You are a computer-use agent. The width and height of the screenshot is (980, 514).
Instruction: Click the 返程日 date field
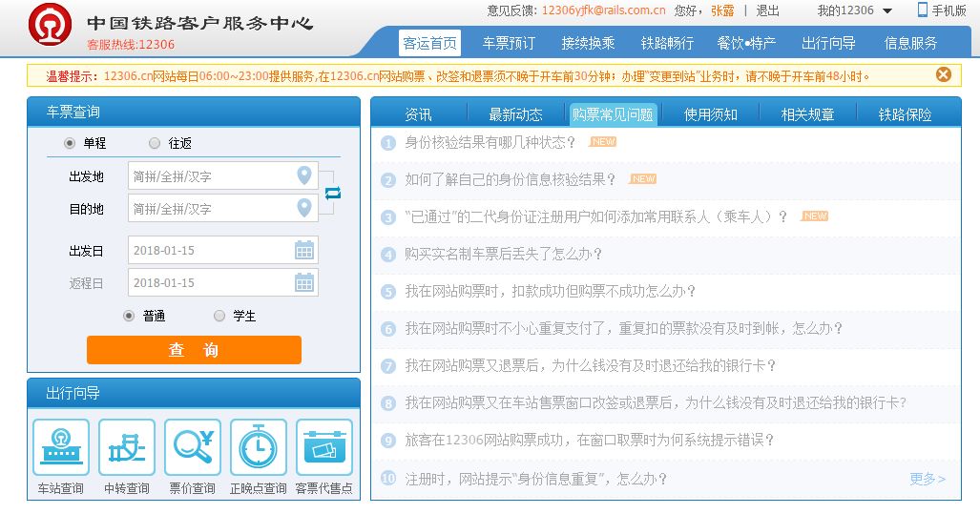(x=223, y=283)
